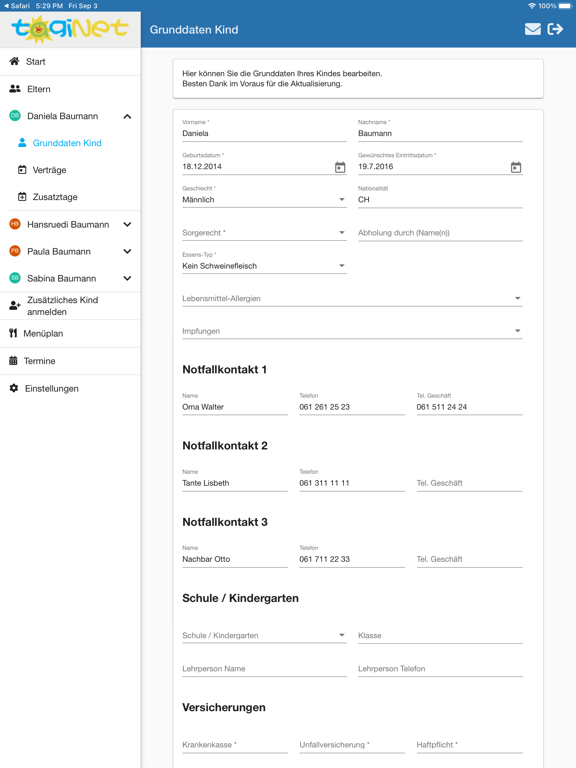
Task: Expand the Paula Baumann section
Action: pos(127,251)
